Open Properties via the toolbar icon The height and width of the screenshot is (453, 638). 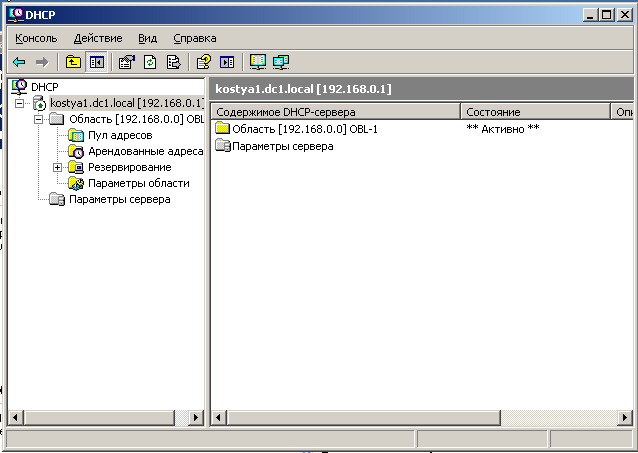[127, 62]
